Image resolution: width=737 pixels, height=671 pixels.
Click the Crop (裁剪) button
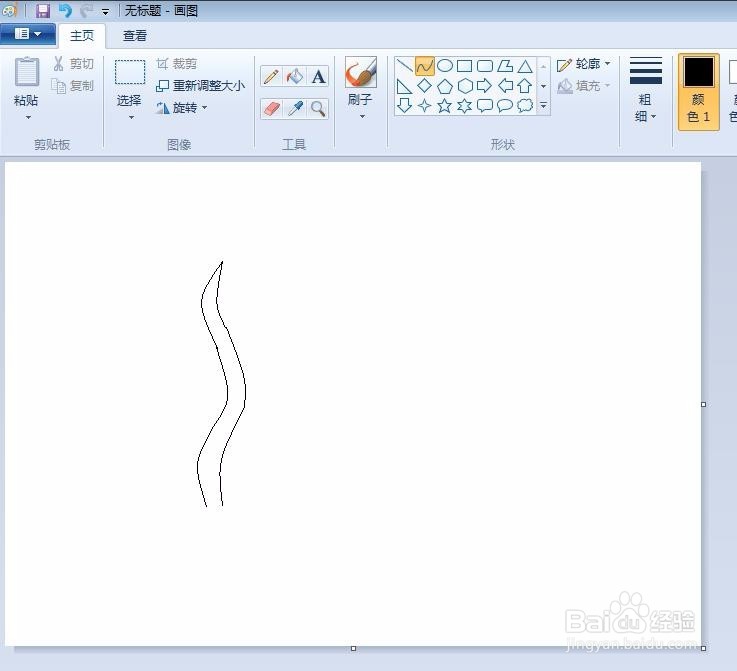pyautogui.click(x=177, y=63)
